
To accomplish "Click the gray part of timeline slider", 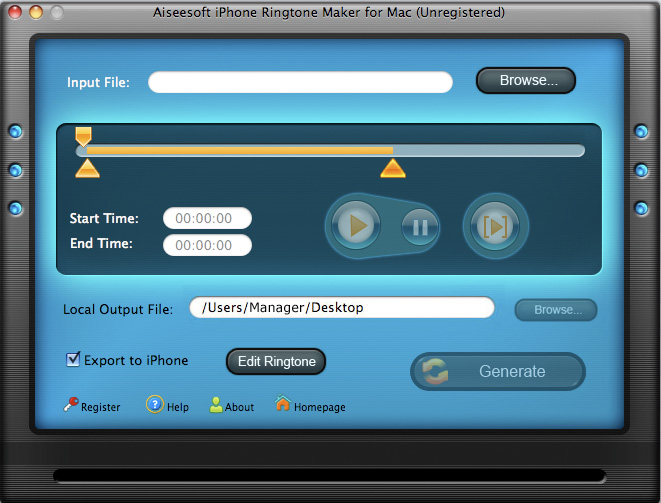I will coord(490,151).
